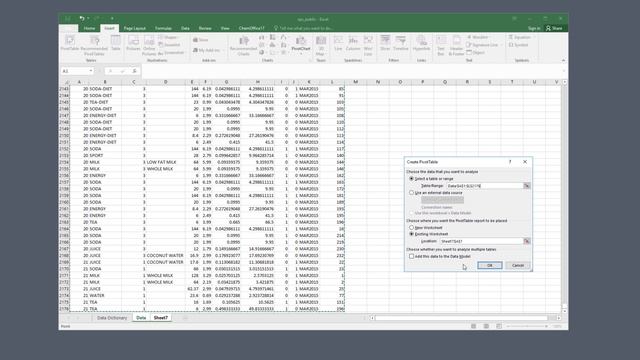Click the 'Tell me what you want to do' box
This screenshot has height=360, width=640.
point(304,28)
